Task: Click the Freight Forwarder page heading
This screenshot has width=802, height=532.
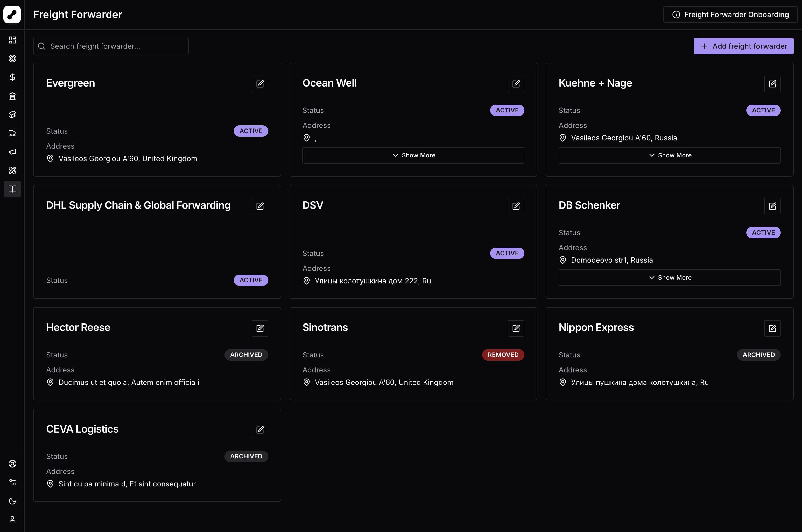Action: [x=78, y=15]
